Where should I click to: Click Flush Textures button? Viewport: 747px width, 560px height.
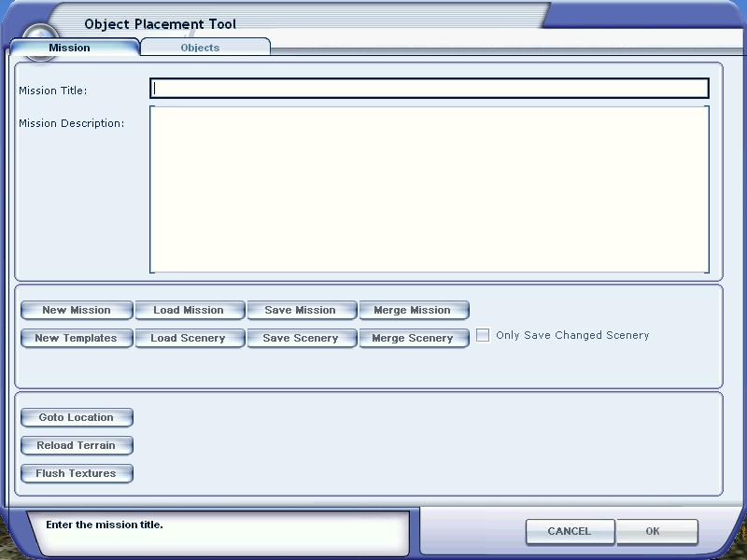pyautogui.click(x=77, y=473)
